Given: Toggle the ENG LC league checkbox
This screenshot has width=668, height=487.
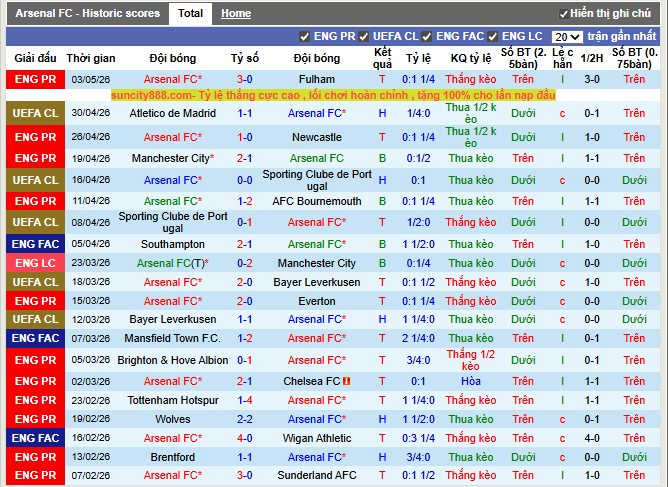Looking at the screenshot, I should click(492, 37).
